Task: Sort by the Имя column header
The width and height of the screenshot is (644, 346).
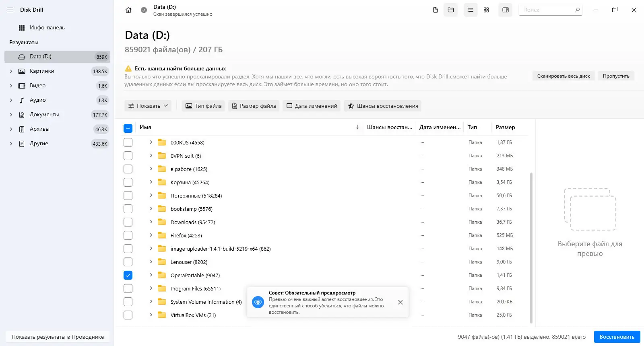Action: coord(145,127)
